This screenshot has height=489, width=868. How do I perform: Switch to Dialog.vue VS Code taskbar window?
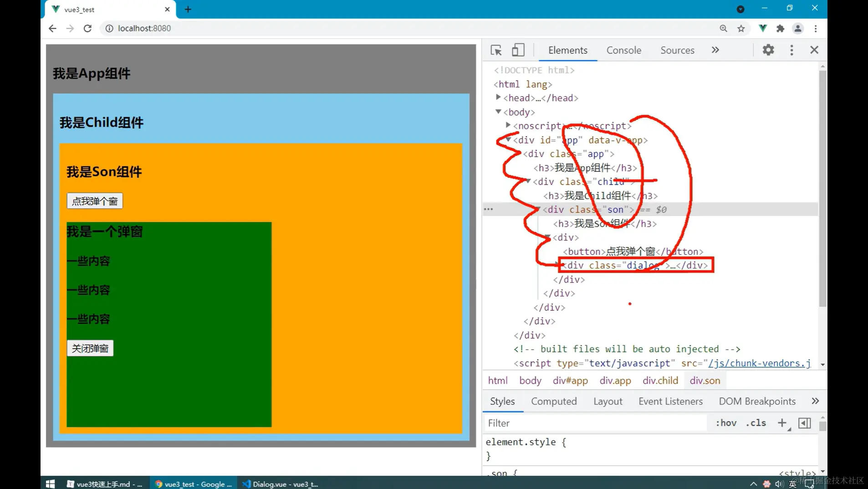[x=281, y=484]
